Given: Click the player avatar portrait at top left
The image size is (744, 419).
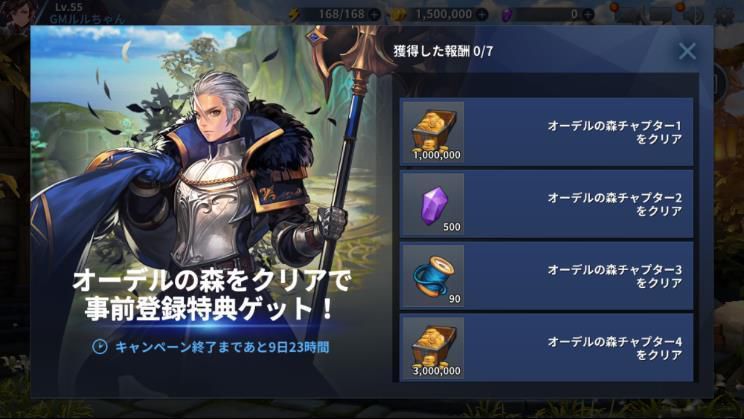Looking at the screenshot, I should pos(18,12).
